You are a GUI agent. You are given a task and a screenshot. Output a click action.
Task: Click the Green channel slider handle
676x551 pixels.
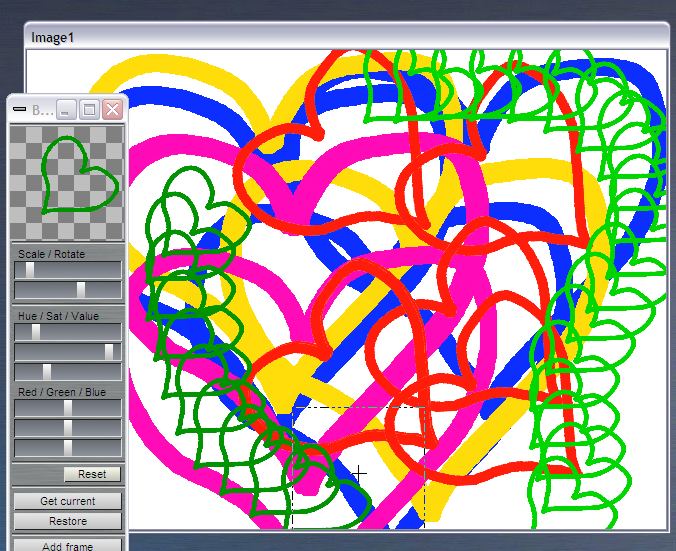(x=68, y=428)
